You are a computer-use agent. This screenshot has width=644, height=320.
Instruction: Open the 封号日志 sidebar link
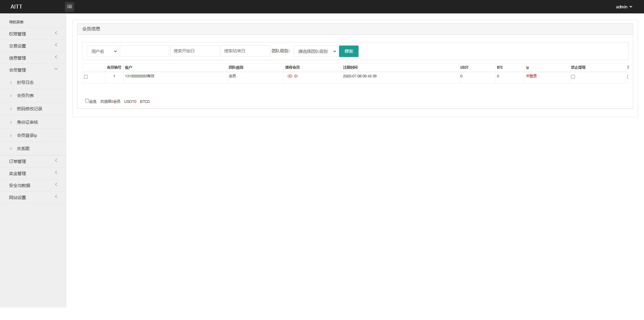point(25,83)
